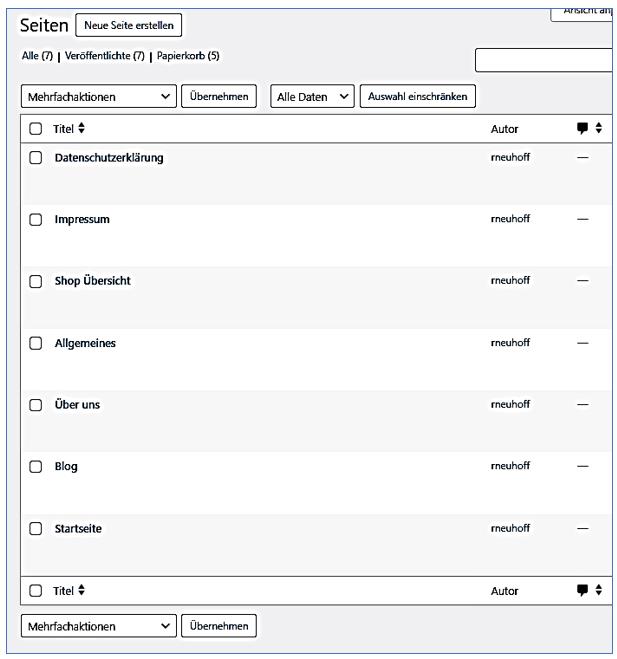Tick the checkbox for Datenschutzerklärung
617x659 pixels.
pyautogui.click(x=36, y=158)
